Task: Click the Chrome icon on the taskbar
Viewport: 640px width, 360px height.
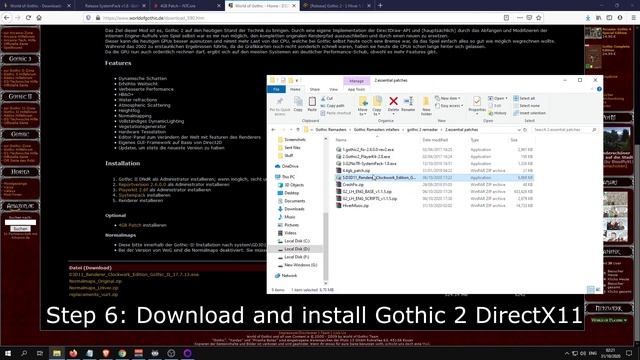Action: pos(122,353)
